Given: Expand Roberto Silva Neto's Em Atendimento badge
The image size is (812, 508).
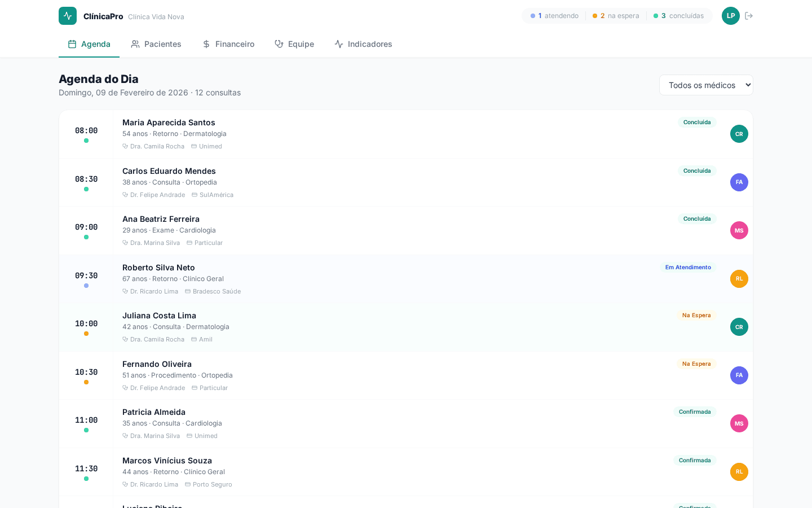Looking at the screenshot, I should click(x=688, y=267).
